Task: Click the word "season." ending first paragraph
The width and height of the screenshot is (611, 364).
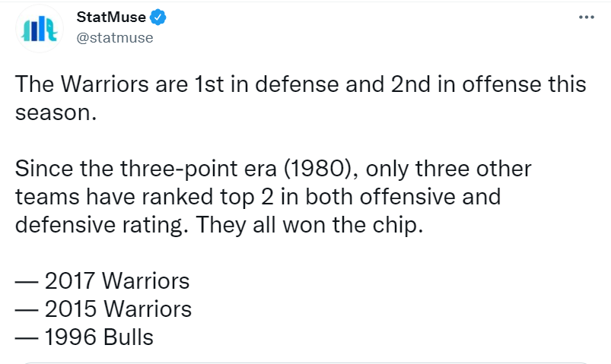Action: [56, 113]
